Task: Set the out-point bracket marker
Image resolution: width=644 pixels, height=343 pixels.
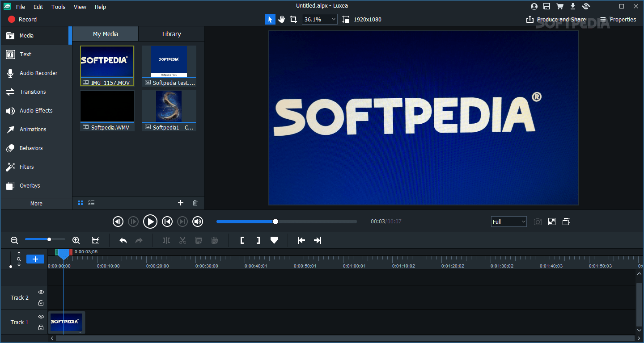Action: pyautogui.click(x=258, y=240)
